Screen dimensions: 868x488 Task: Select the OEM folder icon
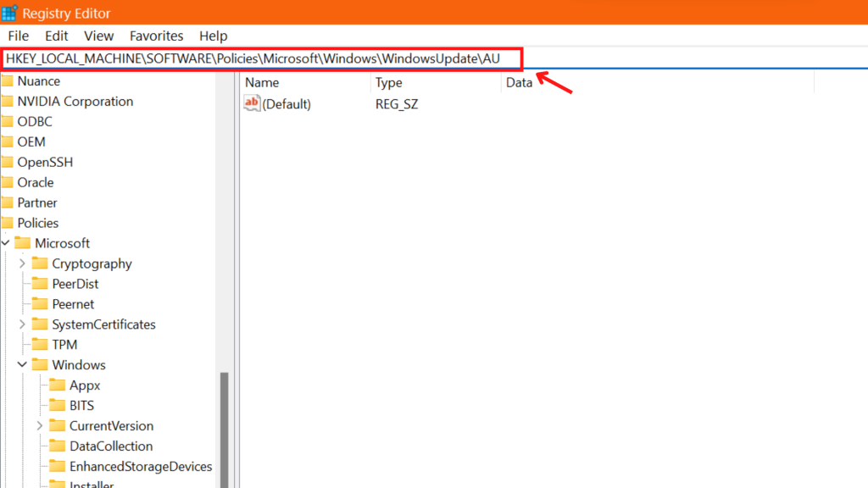pos(7,142)
